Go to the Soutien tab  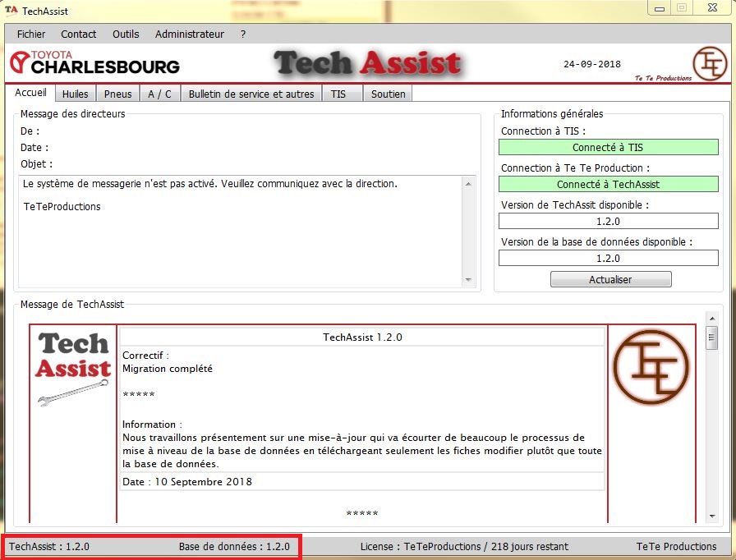tap(388, 94)
